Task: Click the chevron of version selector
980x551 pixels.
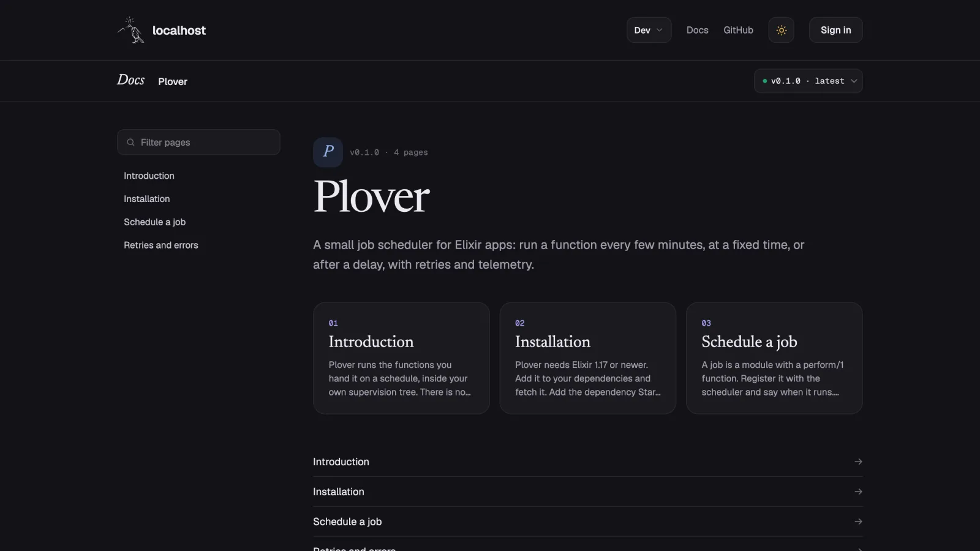Action: pos(854,81)
